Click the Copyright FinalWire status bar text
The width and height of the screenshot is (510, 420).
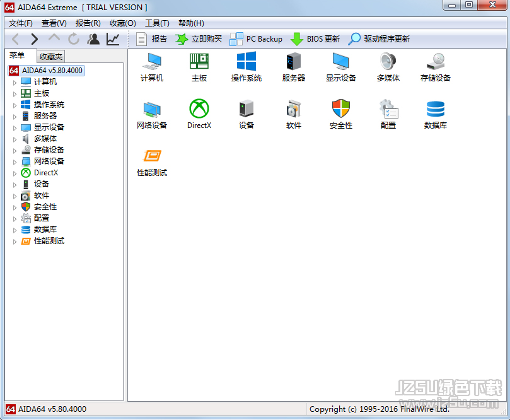380,409
